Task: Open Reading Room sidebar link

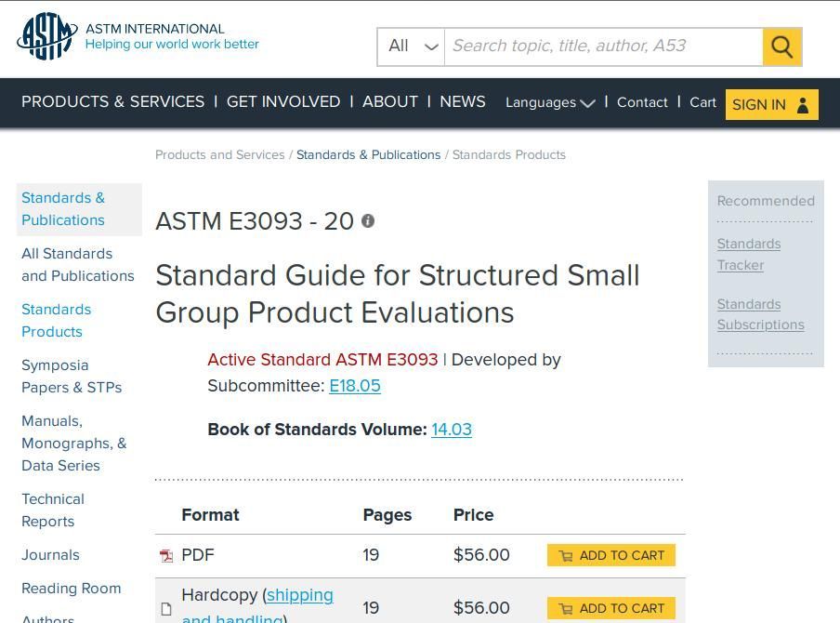Action: click(72, 589)
